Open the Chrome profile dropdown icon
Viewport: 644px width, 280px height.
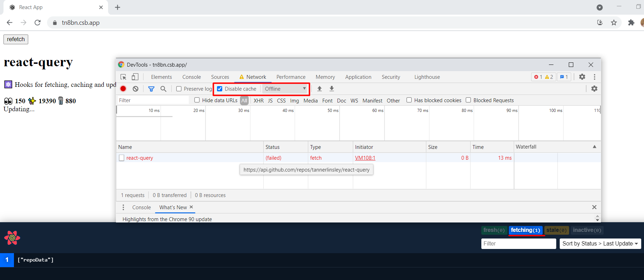(600, 7)
